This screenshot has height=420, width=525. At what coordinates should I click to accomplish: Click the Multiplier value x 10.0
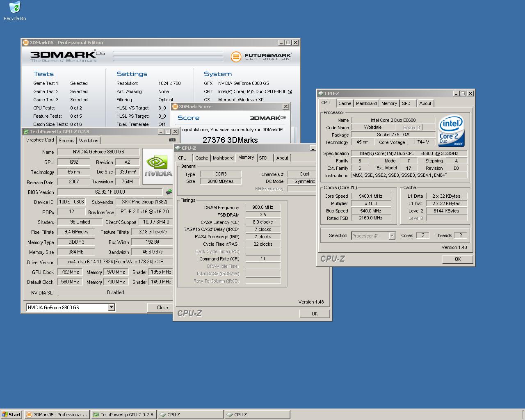370,203
